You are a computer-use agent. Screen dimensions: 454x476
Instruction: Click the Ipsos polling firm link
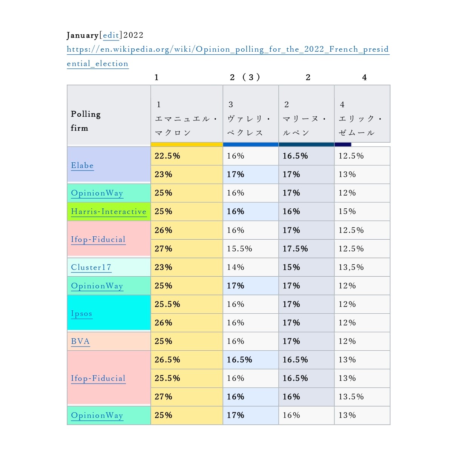coord(81,314)
